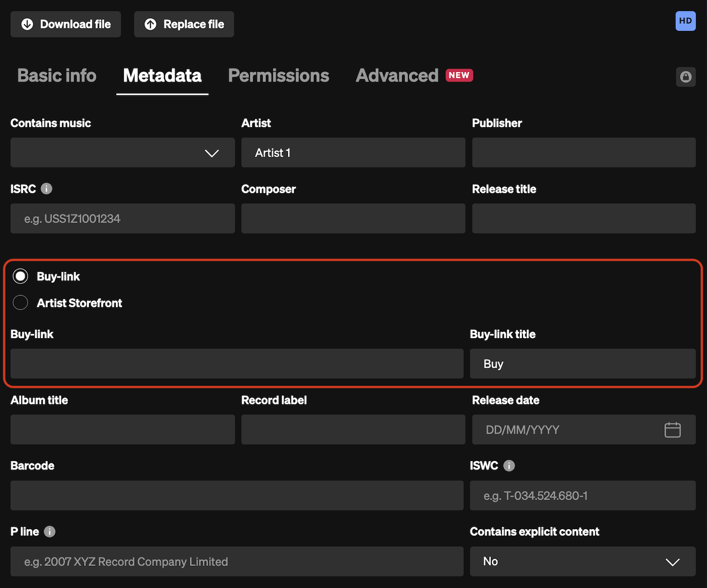Click the ISRC info icon
The width and height of the screenshot is (707, 588).
pyautogui.click(x=47, y=189)
